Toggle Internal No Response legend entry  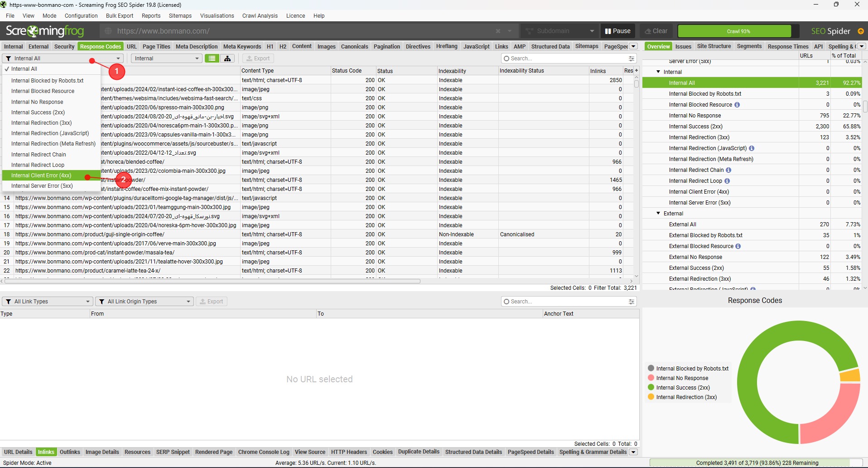[x=682, y=378]
